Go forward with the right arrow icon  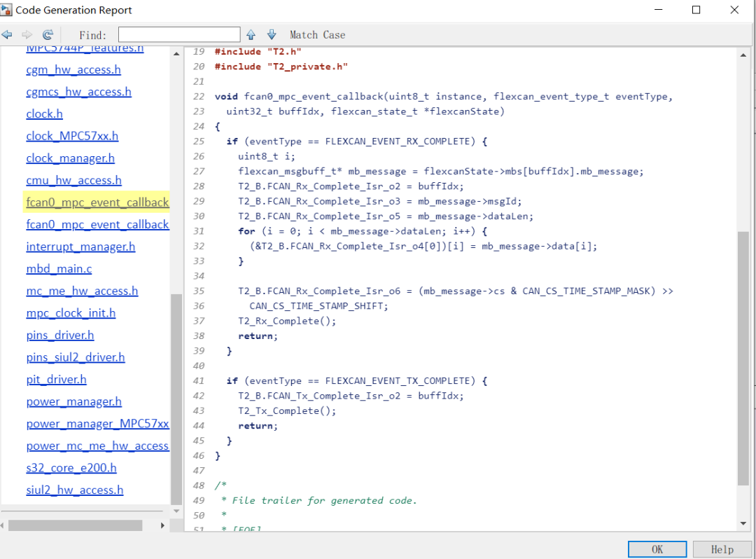pyautogui.click(x=27, y=34)
